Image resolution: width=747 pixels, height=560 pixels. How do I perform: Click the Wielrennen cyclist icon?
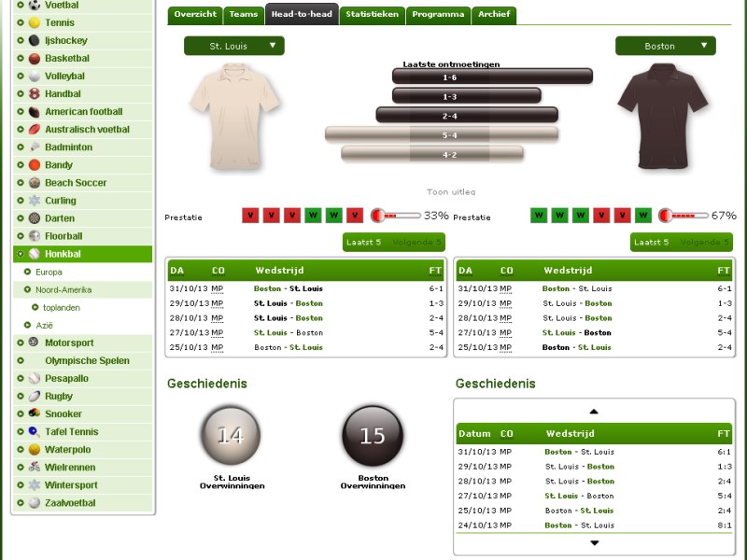pos(35,468)
